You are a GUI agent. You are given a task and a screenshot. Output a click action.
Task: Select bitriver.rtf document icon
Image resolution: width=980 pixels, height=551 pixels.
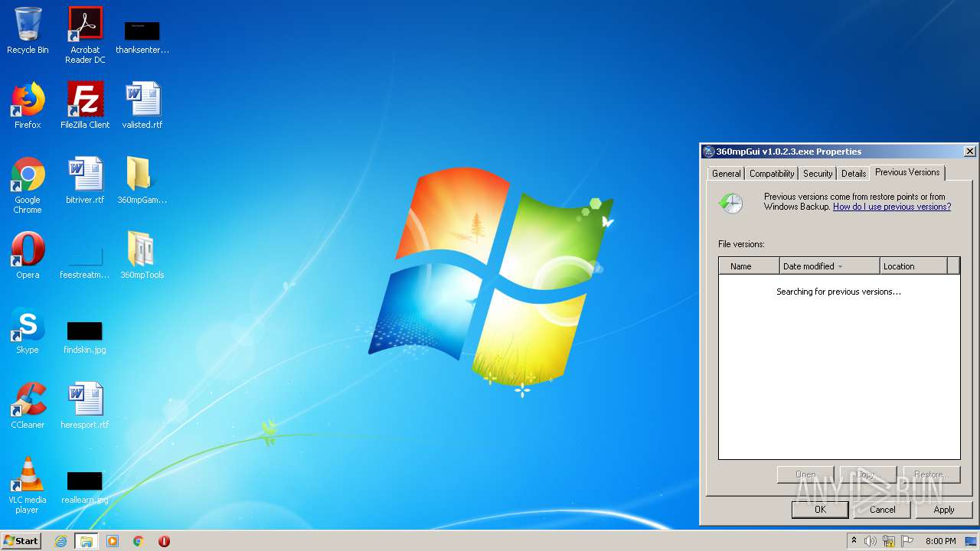pos(85,181)
